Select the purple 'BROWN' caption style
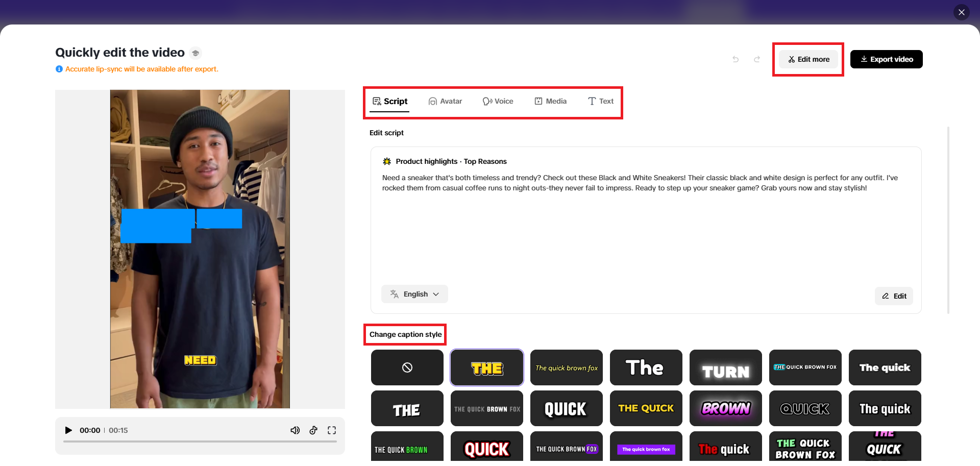The image size is (980, 466). pyautogui.click(x=726, y=408)
